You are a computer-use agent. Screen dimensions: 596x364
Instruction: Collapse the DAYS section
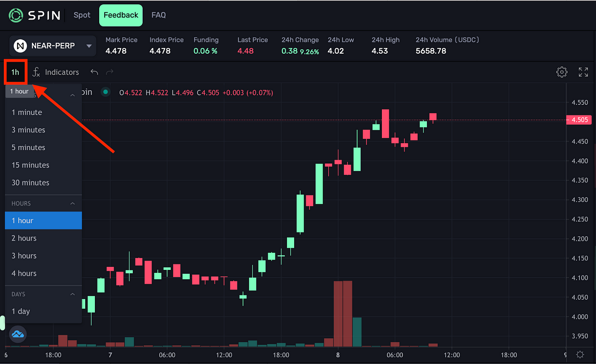[72, 294]
